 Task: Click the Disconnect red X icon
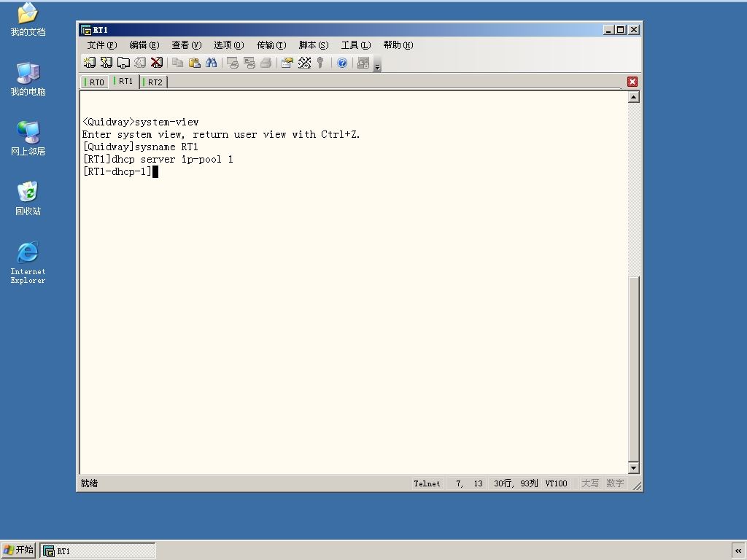coord(156,63)
